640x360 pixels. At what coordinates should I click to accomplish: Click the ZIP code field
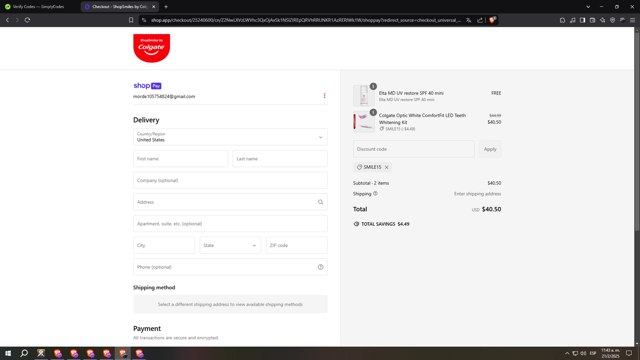pyautogui.click(x=297, y=245)
